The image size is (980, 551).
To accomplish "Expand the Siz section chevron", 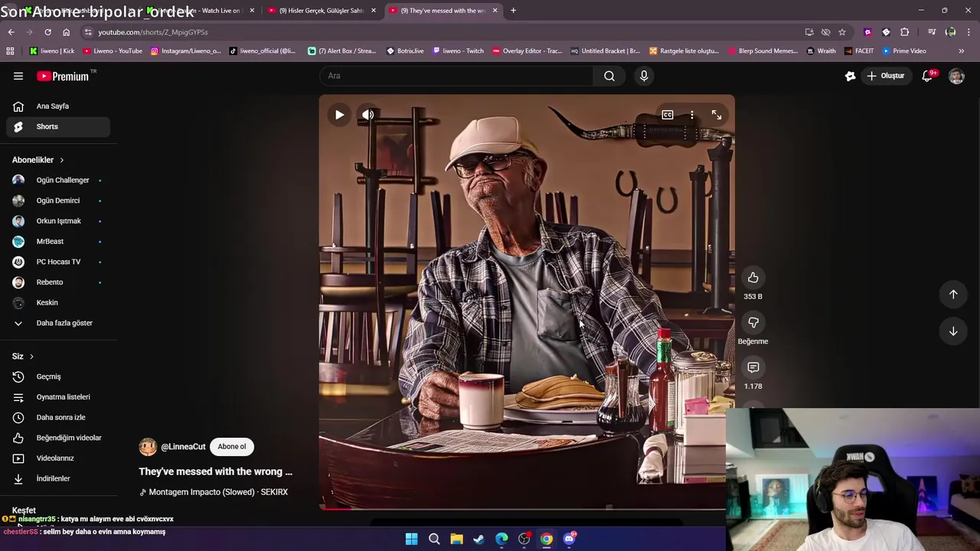I will pyautogui.click(x=31, y=357).
